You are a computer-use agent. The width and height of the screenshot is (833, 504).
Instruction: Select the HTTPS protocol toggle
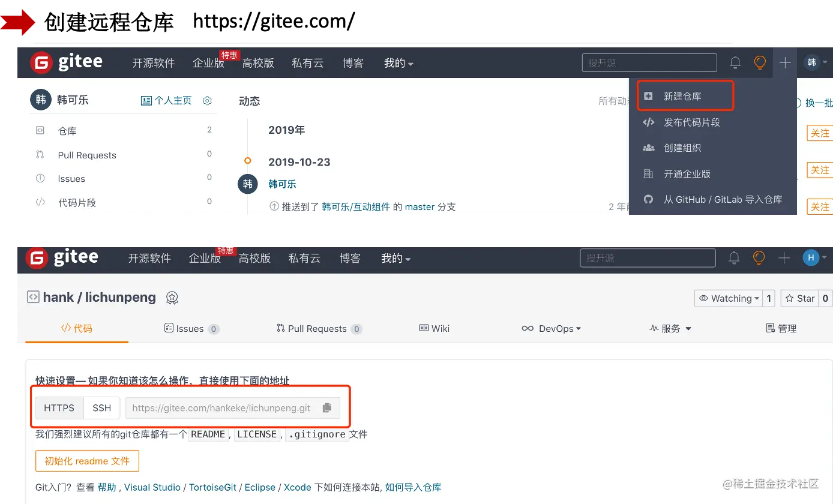(x=59, y=408)
